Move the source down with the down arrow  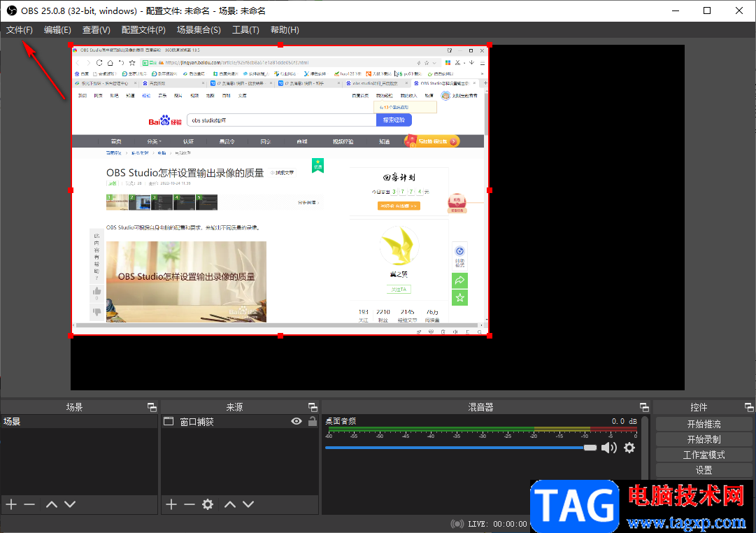tap(248, 504)
